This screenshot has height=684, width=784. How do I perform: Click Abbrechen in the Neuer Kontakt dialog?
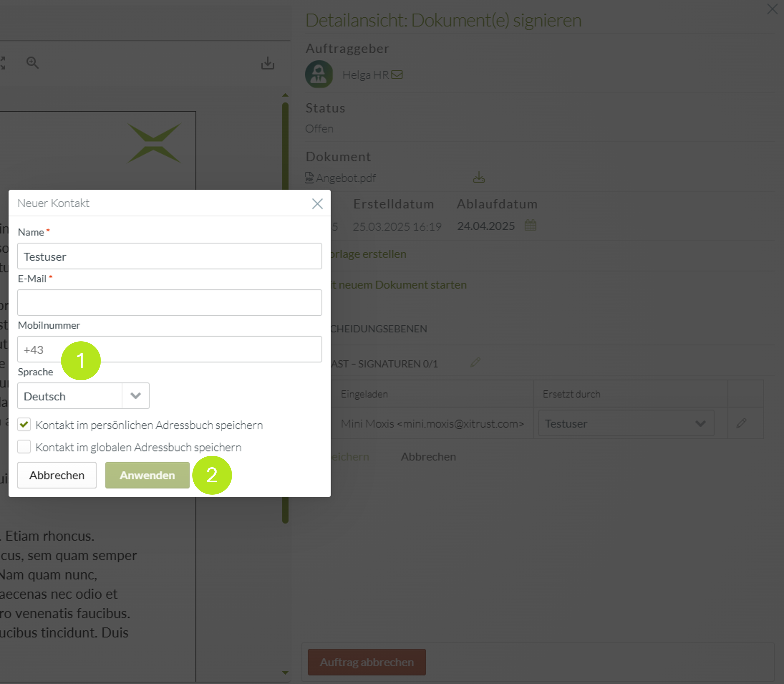(x=57, y=475)
